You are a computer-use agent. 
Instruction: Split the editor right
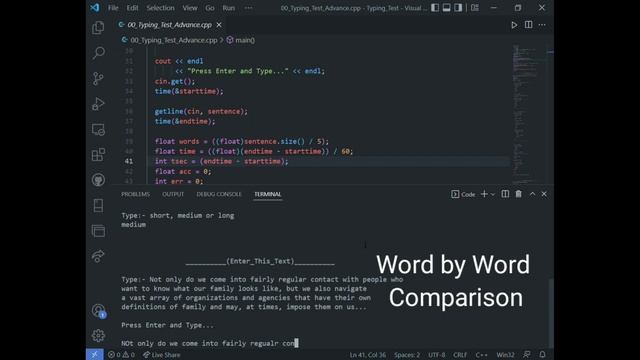coord(528,25)
